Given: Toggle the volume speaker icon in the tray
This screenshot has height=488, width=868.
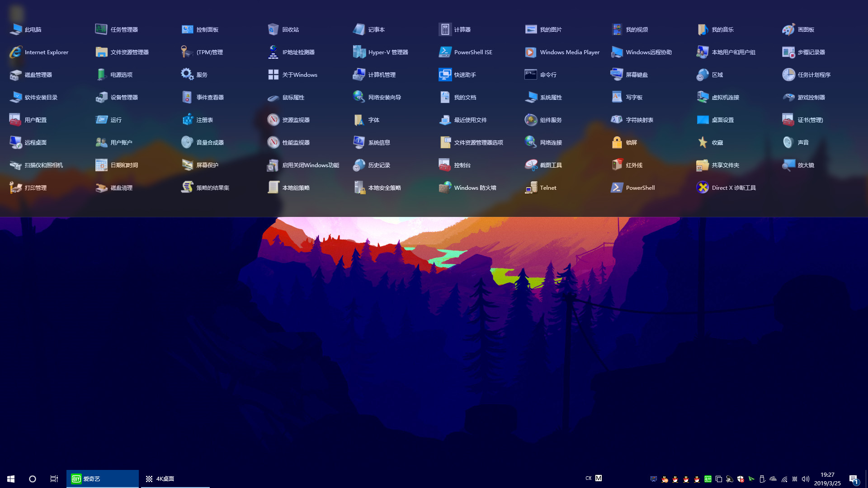Looking at the screenshot, I should coord(806,478).
